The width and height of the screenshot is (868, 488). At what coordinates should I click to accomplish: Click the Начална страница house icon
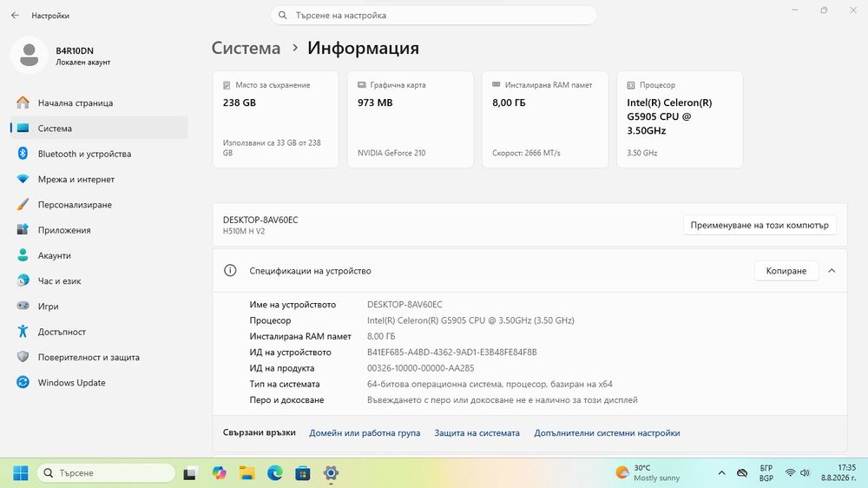[23, 102]
